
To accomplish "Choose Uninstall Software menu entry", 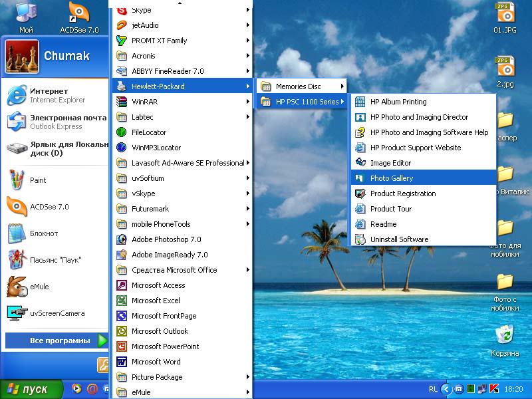I will click(399, 239).
